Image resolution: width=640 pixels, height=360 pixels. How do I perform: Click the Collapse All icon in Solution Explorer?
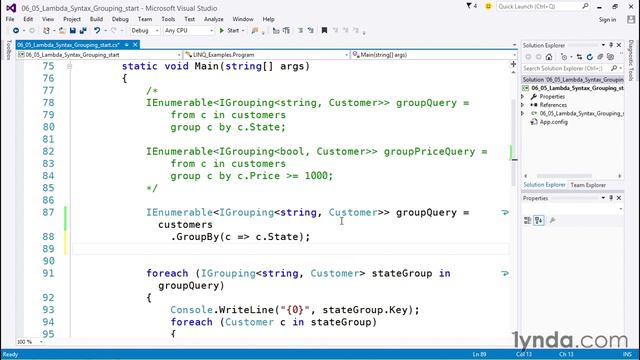(600, 57)
